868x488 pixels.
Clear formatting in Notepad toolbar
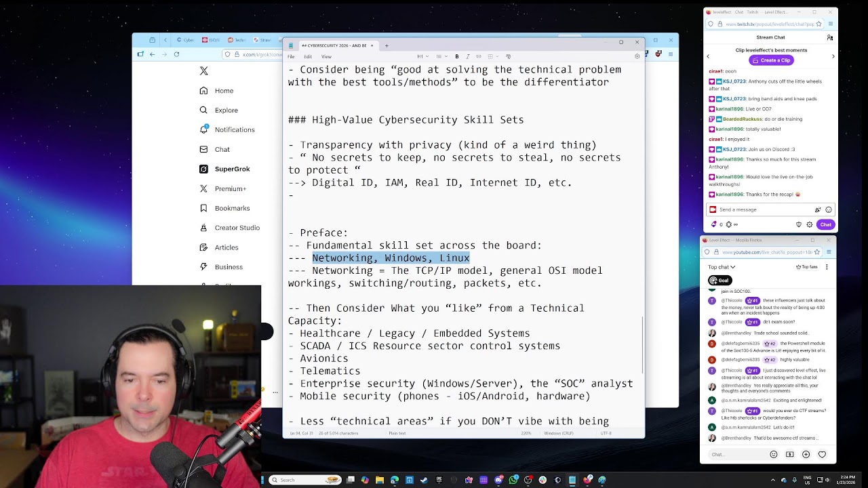tap(508, 56)
